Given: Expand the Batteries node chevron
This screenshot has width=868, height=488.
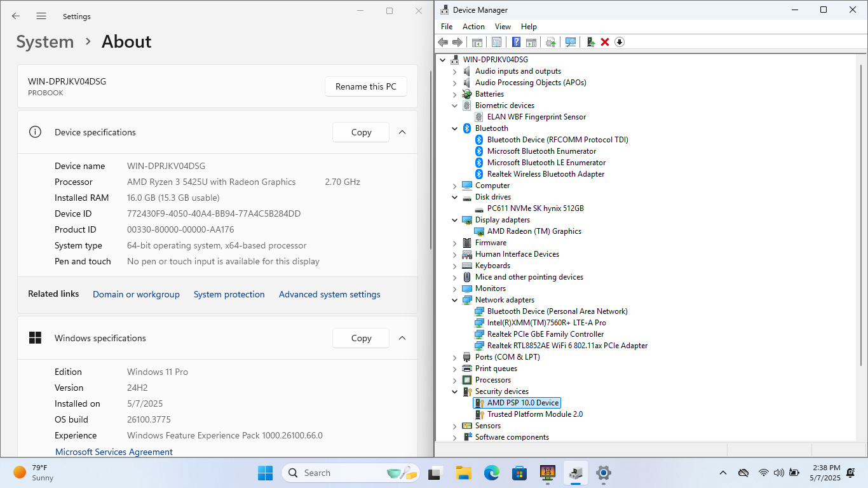Looking at the screenshot, I should (454, 94).
